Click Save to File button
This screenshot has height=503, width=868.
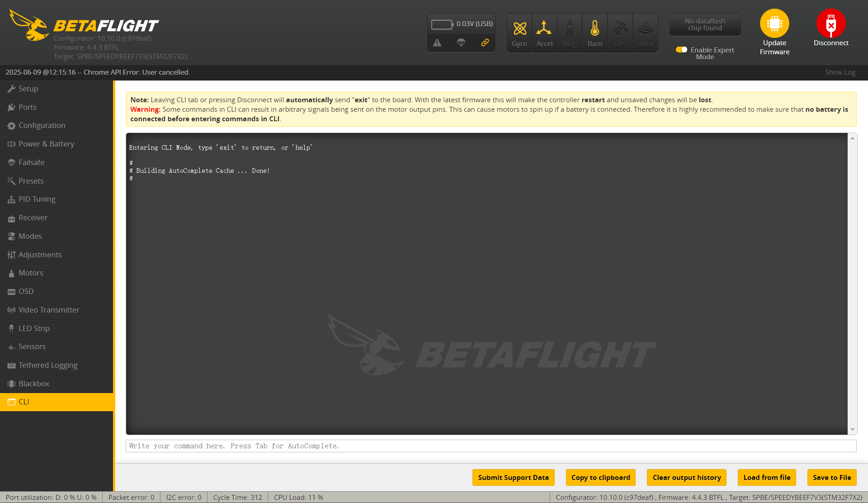(x=832, y=478)
